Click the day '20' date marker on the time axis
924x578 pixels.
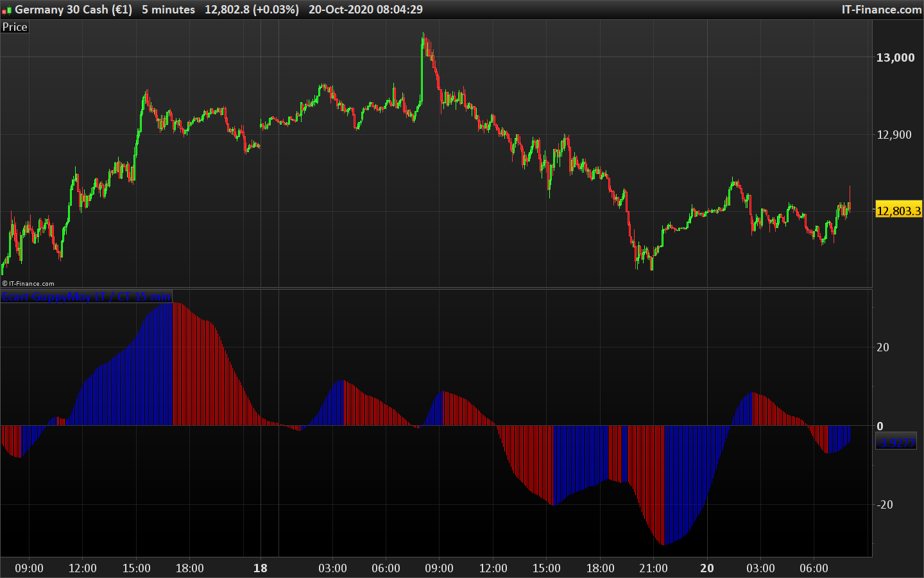pyautogui.click(x=707, y=568)
